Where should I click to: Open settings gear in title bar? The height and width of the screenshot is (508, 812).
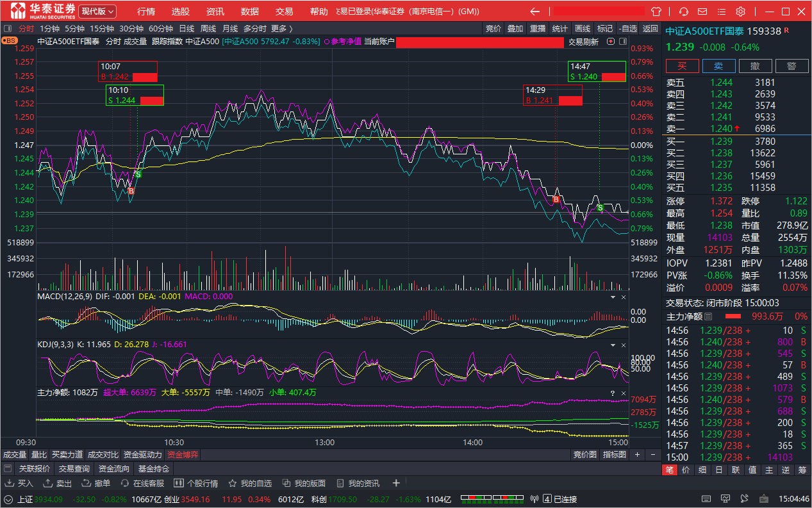tap(741, 12)
